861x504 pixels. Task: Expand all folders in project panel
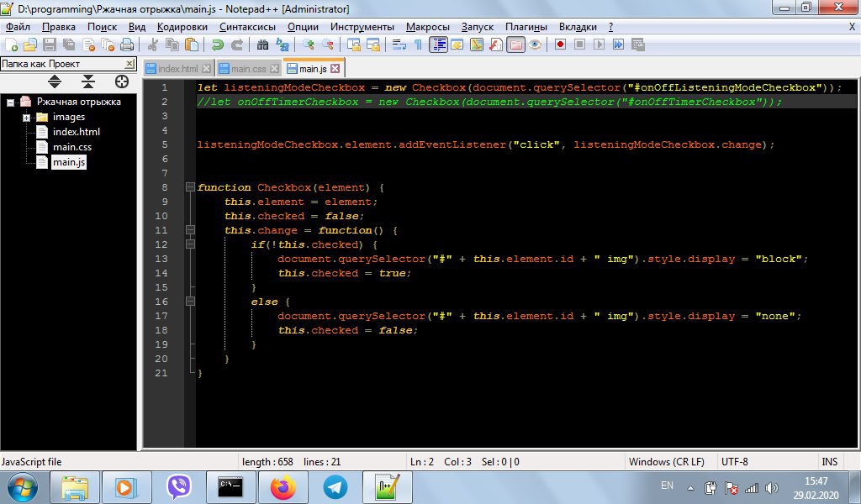pos(55,81)
